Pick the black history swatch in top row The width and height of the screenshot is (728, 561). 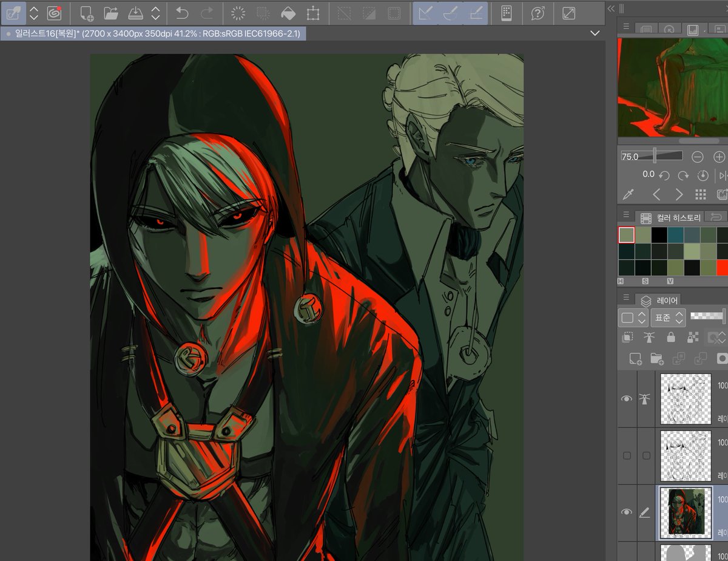659,235
